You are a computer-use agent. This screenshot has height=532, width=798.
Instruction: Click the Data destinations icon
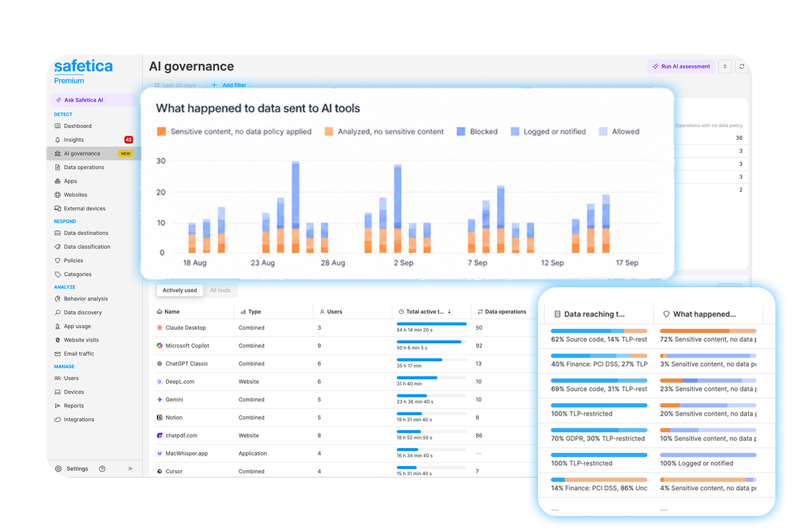pos(57,233)
